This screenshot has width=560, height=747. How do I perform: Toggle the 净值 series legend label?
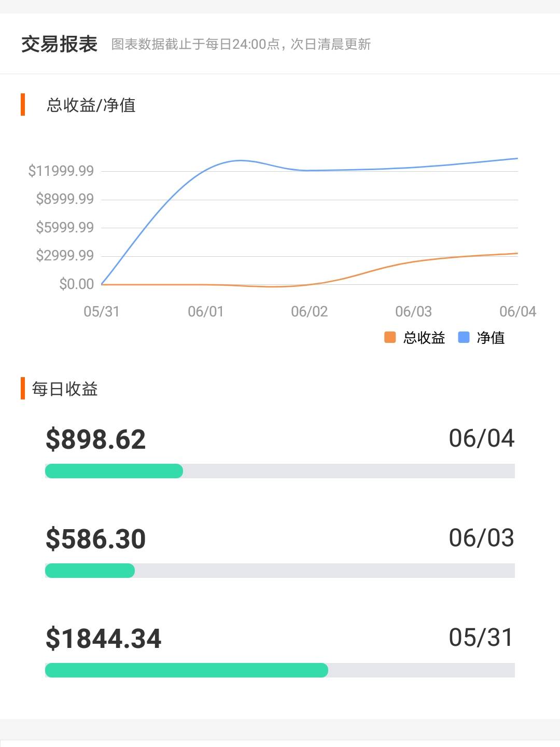click(x=491, y=338)
